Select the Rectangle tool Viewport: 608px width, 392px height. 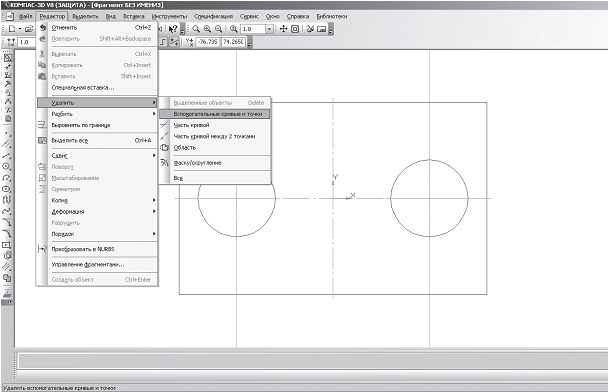[x=7, y=245]
